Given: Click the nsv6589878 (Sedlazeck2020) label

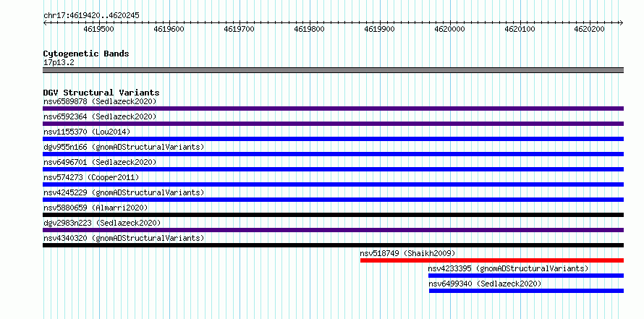Looking at the screenshot, I should 100,101.
